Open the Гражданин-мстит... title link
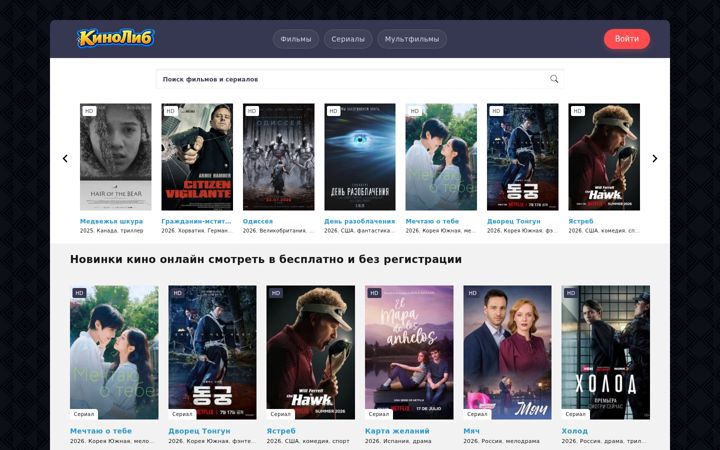The image size is (720, 450). click(x=197, y=221)
